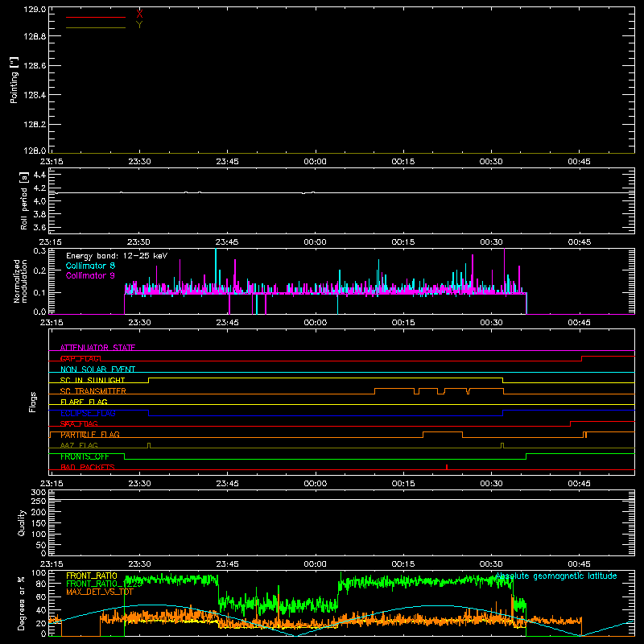Click the 00:45 label under Pointing plot
The height and width of the screenshot is (644, 644).
(579, 162)
